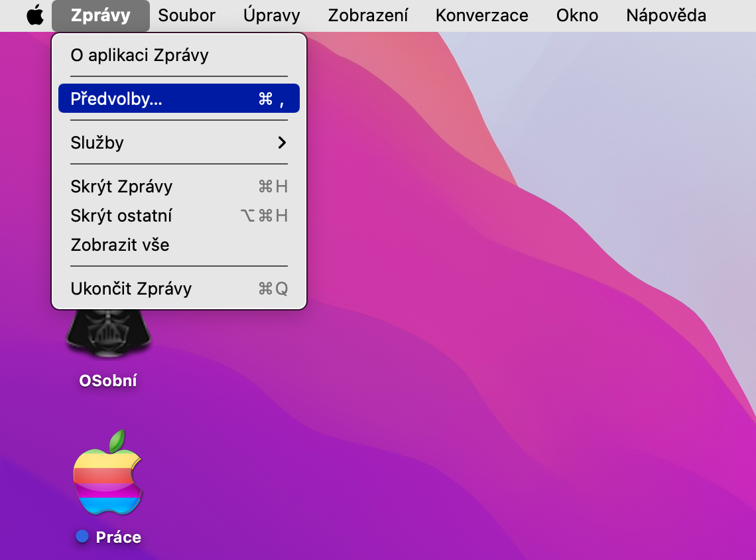Click the blue tag dot beside Práce
Screen dimensions: 756x560
click(82, 536)
